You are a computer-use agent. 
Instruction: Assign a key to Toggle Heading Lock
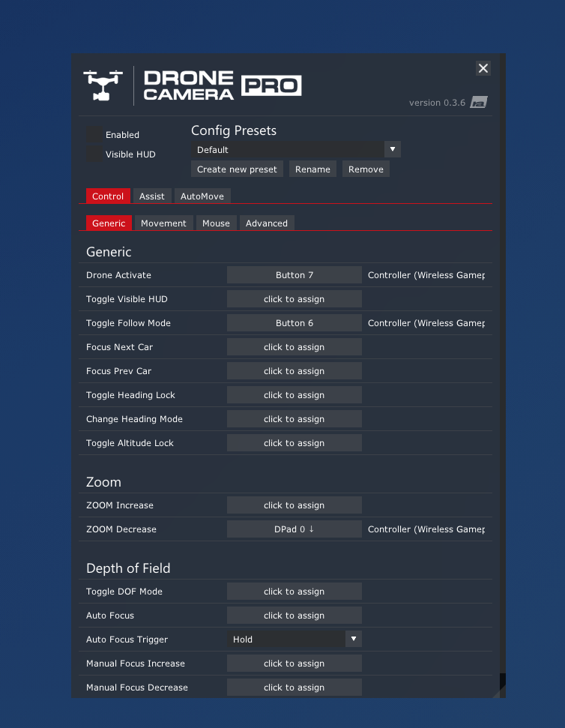pos(294,395)
